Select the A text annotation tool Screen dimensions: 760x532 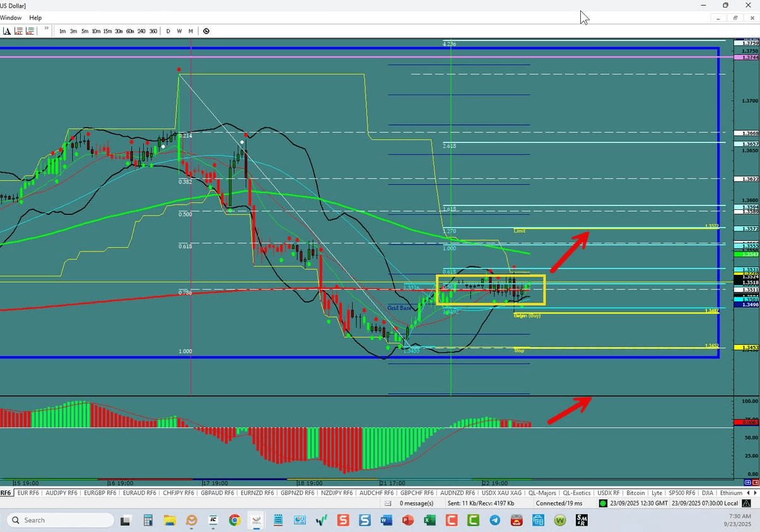[8, 31]
